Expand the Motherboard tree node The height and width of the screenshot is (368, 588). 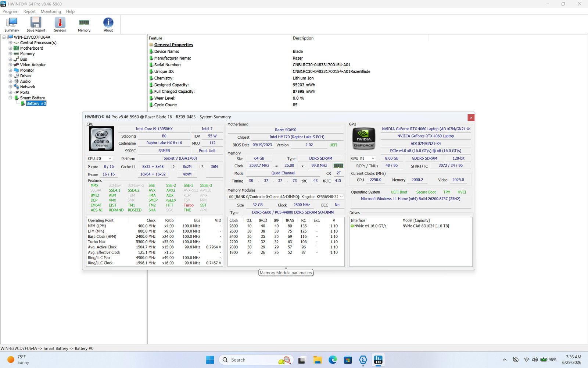click(x=10, y=48)
